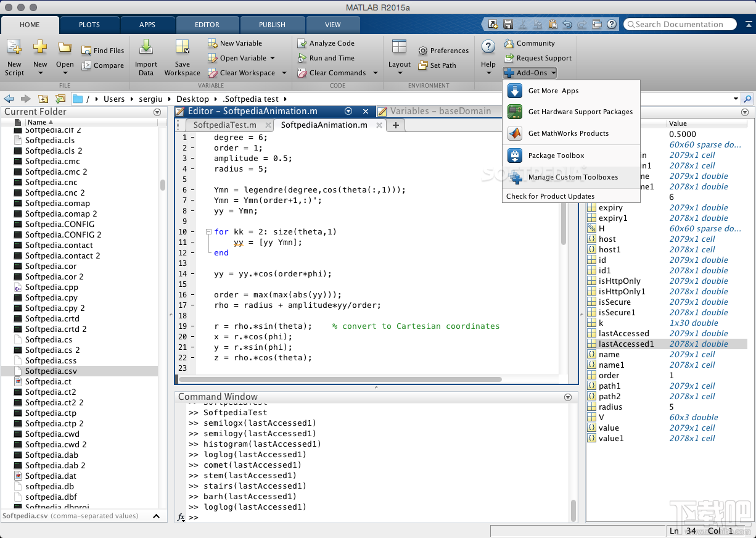756x538 pixels.
Task: Click the folder breadcrumb for Desktop
Action: (x=194, y=98)
